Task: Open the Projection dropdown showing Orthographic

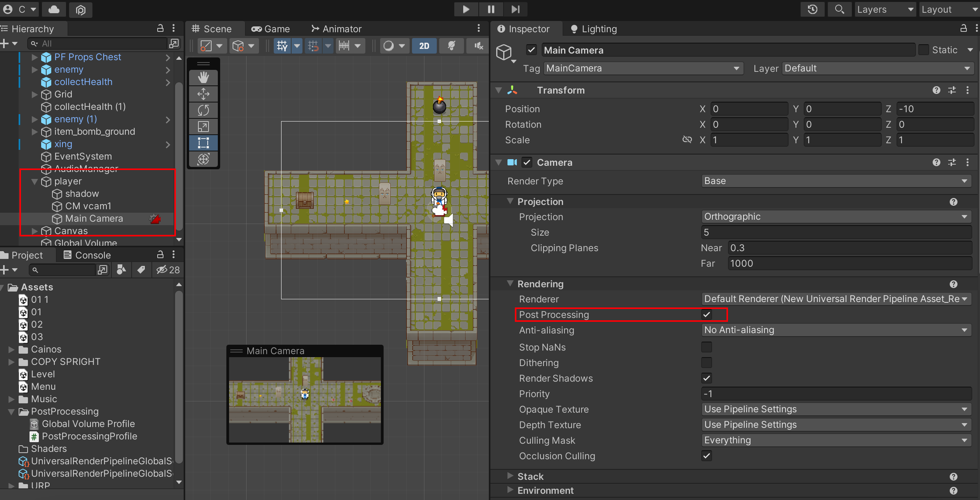Action: [x=835, y=217]
